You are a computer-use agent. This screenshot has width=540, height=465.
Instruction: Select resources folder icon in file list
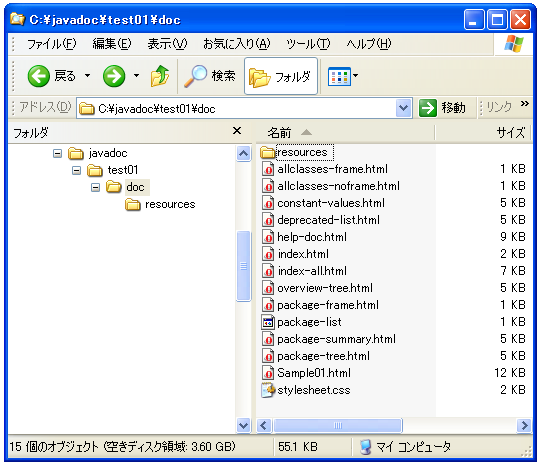click(x=268, y=152)
